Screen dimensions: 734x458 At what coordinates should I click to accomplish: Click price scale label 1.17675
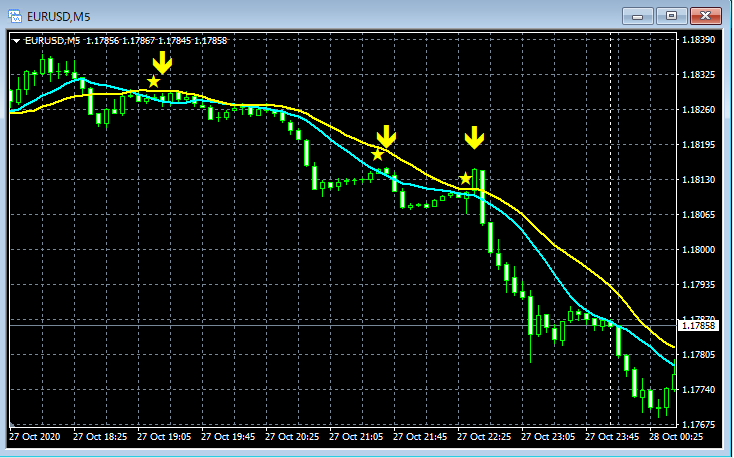(x=698, y=425)
